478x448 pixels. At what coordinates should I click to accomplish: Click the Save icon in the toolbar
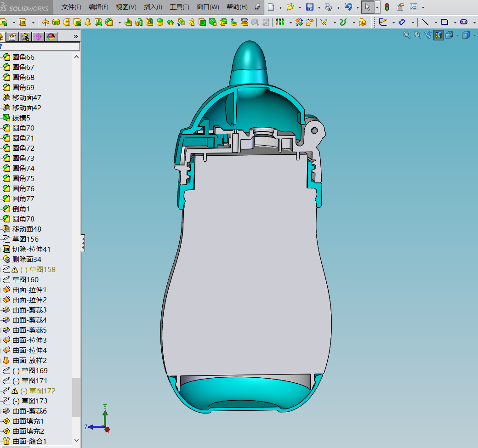coord(310,7)
